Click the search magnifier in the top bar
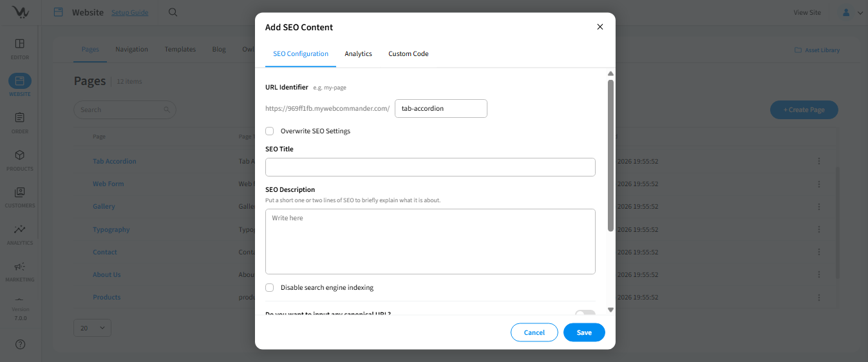The height and width of the screenshot is (362, 868). [173, 12]
